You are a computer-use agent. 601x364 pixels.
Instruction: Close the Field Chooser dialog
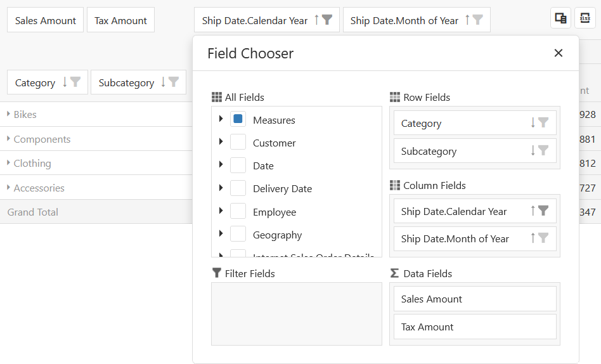tap(559, 53)
